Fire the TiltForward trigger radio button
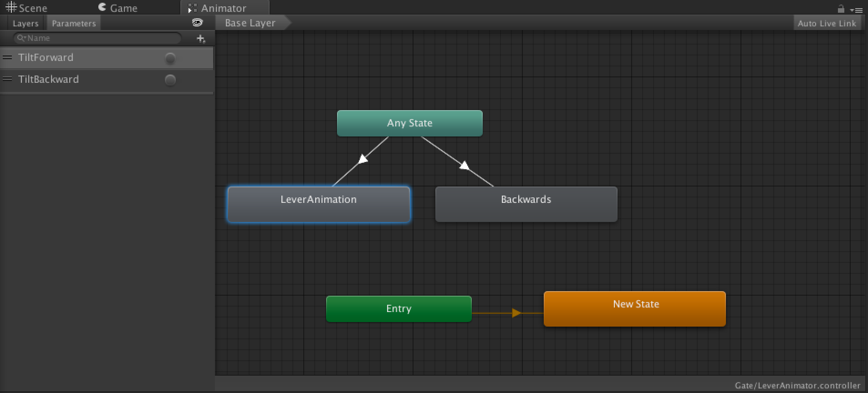This screenshot has width=868, height=393. click(x=170, y=58)
